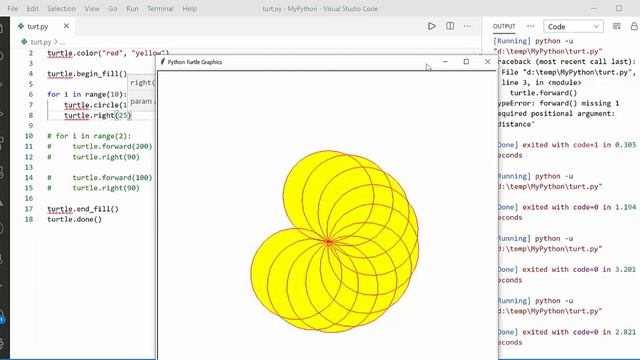Viewport: 640px width, 360px height.
Task: Minimize the Python Turtle Graphics window
Action: coord(445,62)
